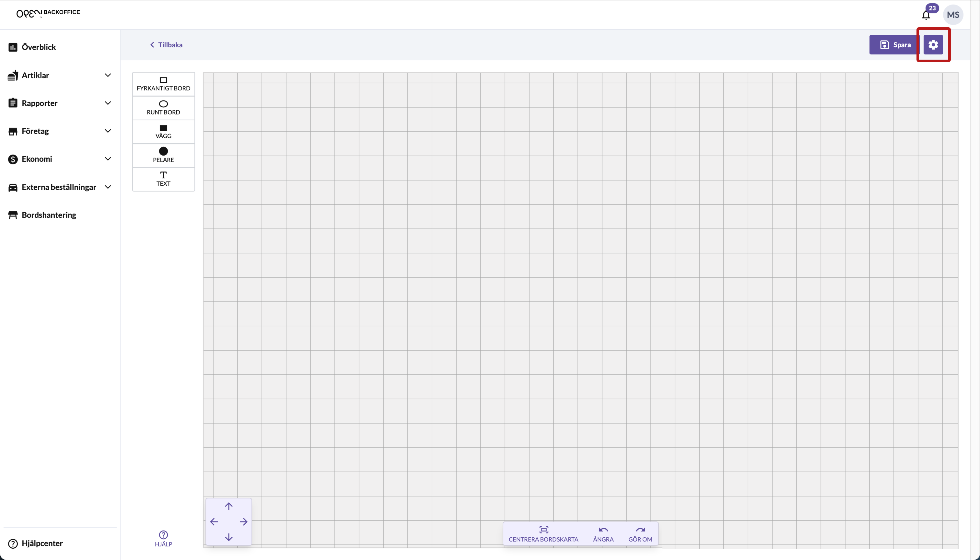
Task: Expand the Ekonomi chevron
Action: [108, 159]
